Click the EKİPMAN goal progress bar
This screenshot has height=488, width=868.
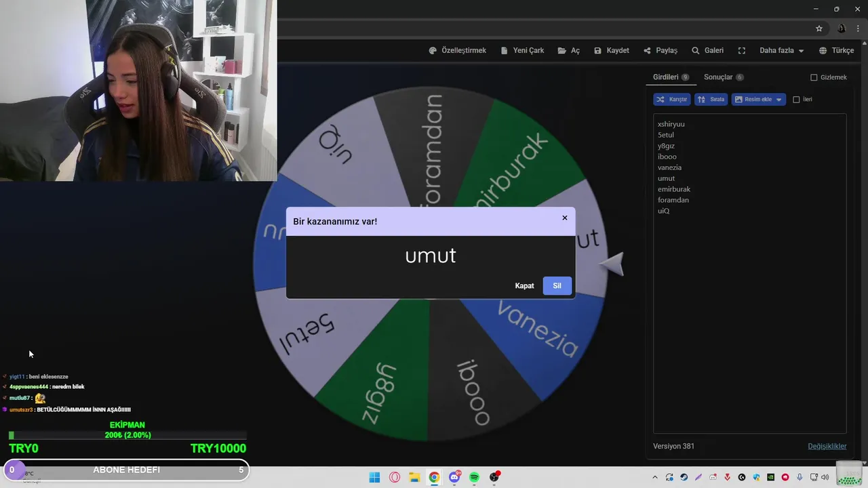pos(127,435)
